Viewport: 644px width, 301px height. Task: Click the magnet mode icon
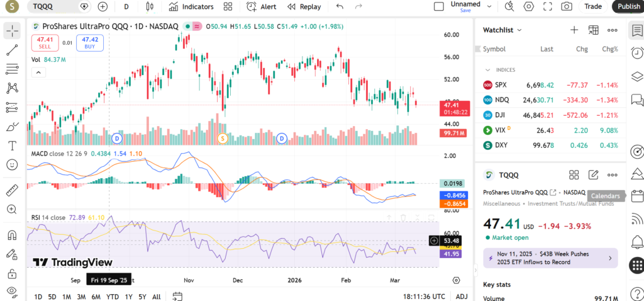[12, 236]
